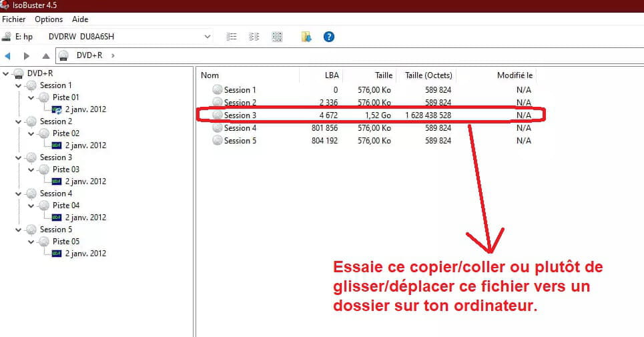This screenshot has width=644, height=337.
Task: Click the DVD+R breadcrumb in the address bar
Action: point(89,55)
